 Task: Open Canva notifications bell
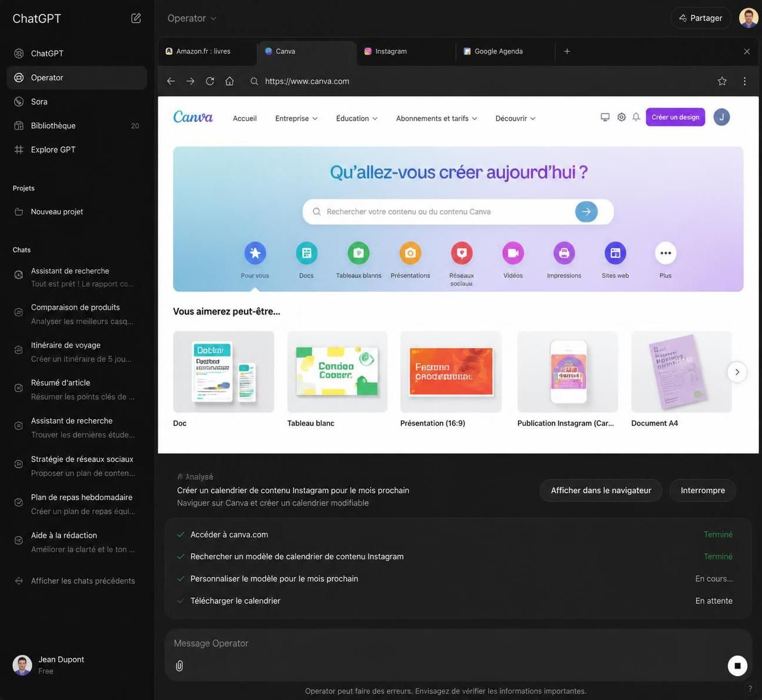click(x=636, y=117)
